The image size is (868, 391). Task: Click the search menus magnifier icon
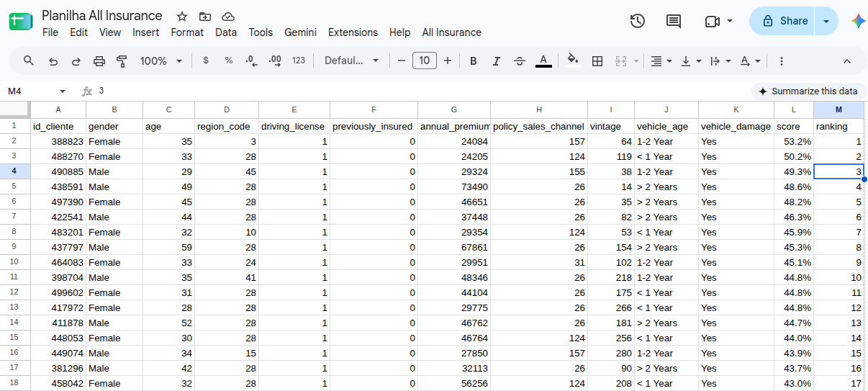click(29, 60)
